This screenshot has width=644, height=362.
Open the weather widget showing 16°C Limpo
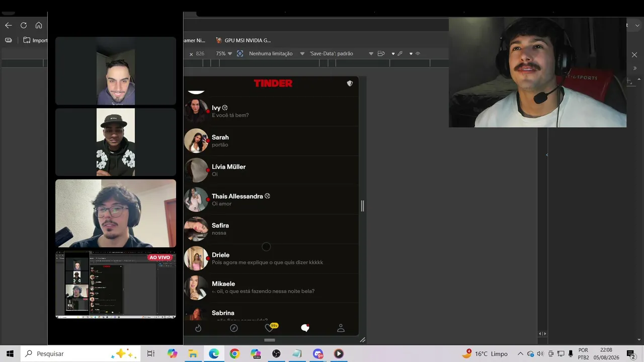[485, 353]
